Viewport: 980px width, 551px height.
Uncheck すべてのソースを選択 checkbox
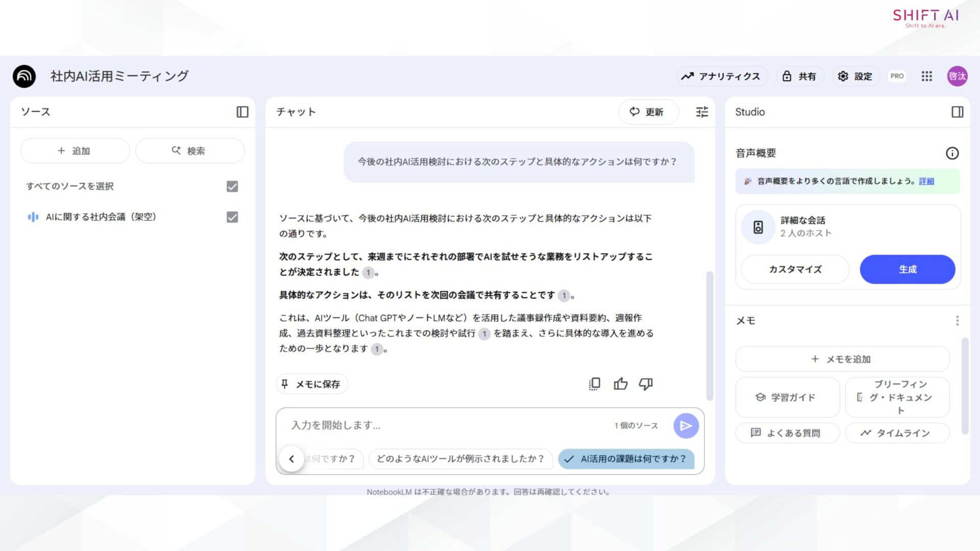pos(232,186)
